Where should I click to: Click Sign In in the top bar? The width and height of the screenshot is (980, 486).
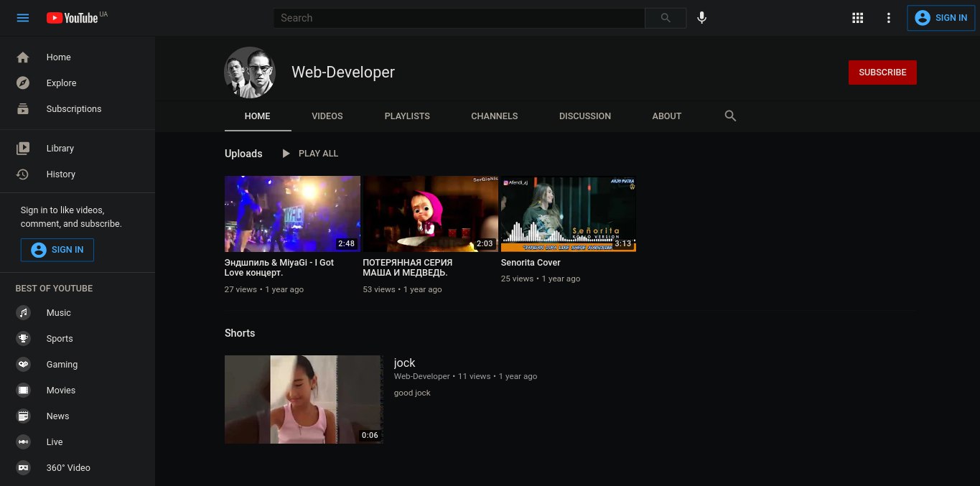click(x=941, y=18)
